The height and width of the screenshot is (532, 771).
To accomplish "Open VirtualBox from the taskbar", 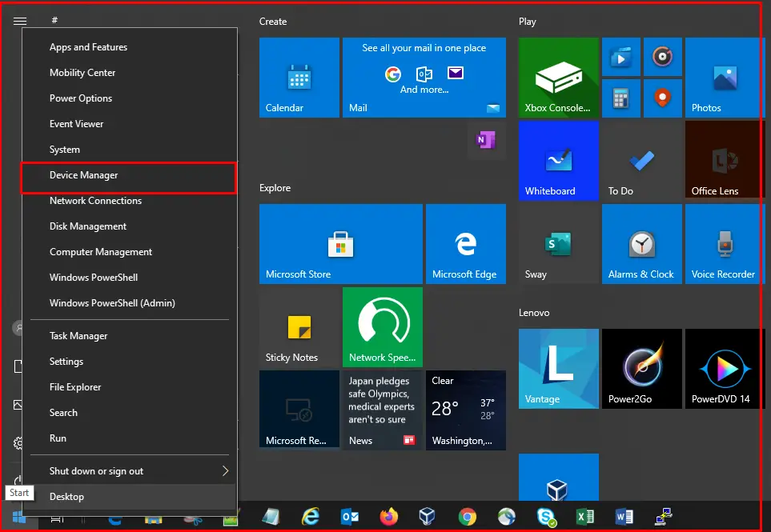I will tap(427, 517).
